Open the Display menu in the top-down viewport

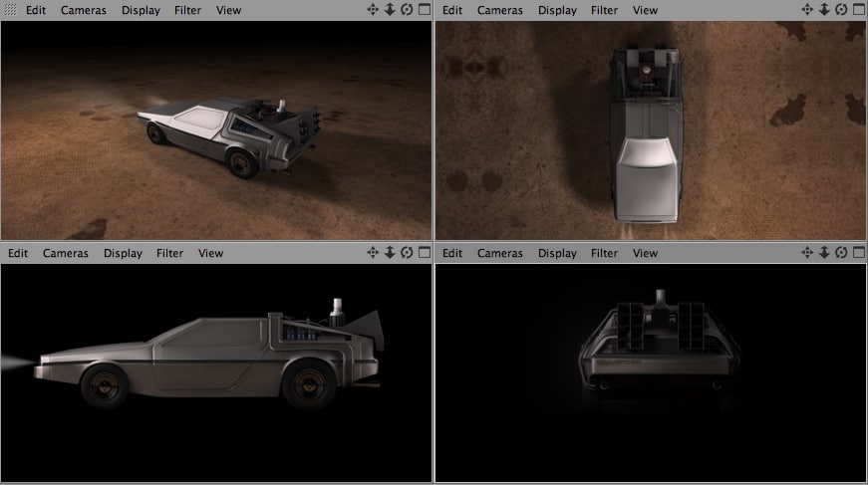pyautogui.click(x=557, y=10)
